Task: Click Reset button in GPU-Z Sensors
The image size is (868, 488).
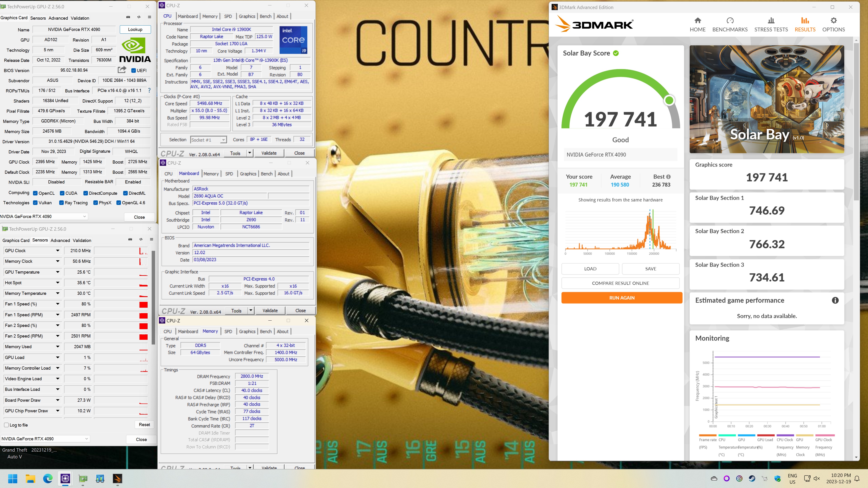Action: [x=145, y=425]
